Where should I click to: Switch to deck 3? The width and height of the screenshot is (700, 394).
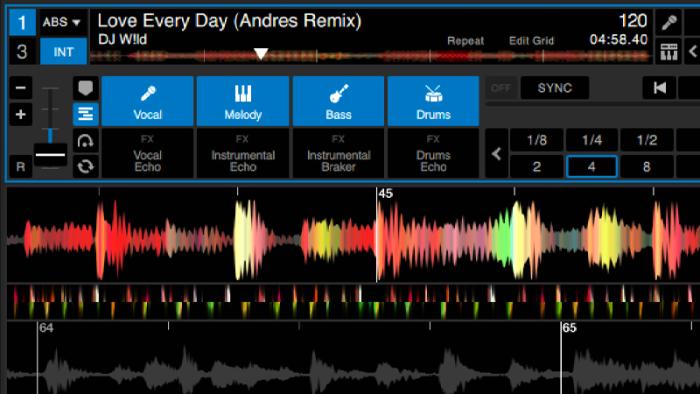(x=22, y=52)
